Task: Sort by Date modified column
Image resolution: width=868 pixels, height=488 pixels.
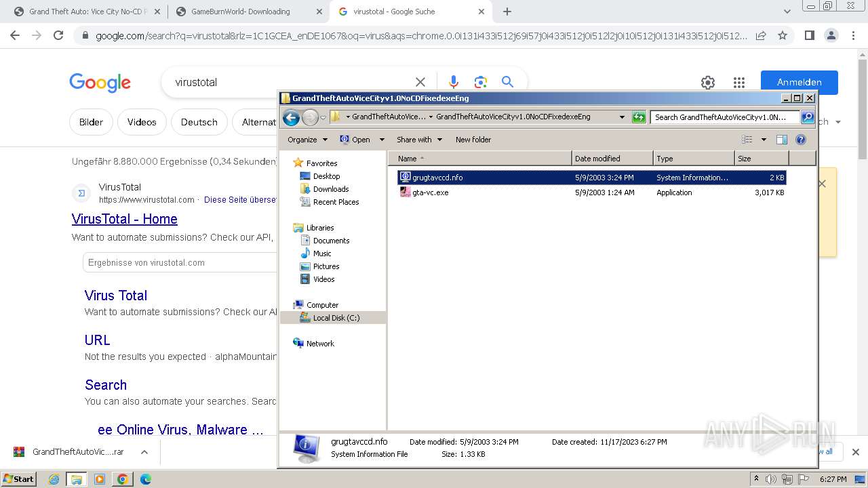Action: 612,159
